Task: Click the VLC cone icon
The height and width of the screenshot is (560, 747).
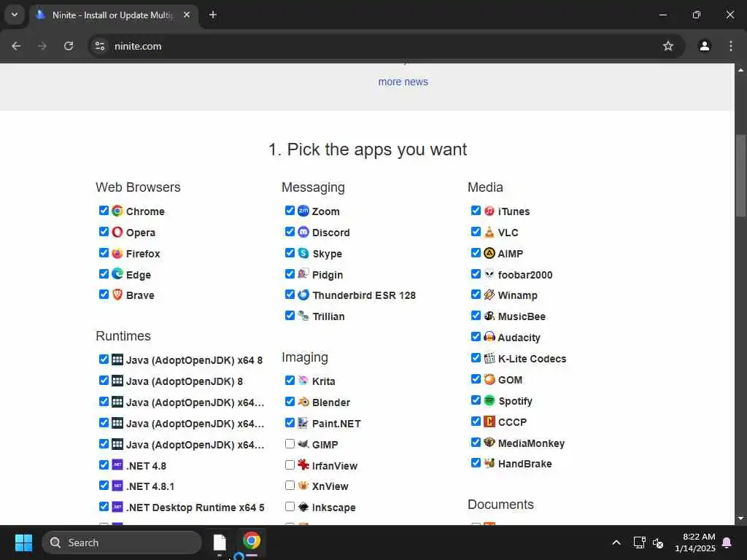Action: pyautogui.click(x=489, y=232)
